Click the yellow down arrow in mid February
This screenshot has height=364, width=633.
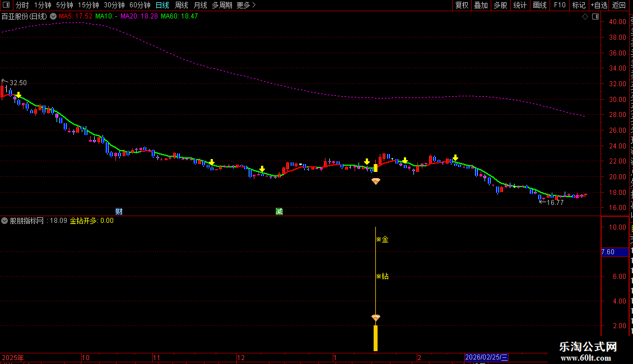tap(455, 157)
